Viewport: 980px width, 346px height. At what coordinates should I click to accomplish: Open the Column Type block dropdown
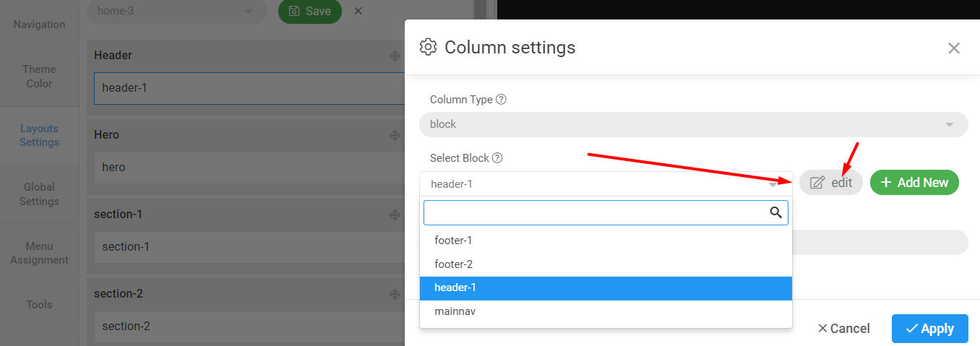pyautogui.click(x=692, y=124)
